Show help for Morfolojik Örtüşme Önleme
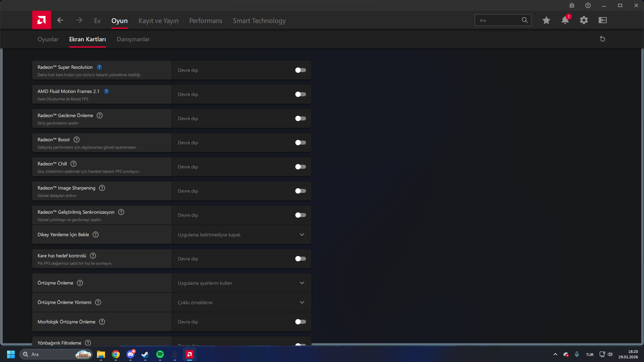 102,322
